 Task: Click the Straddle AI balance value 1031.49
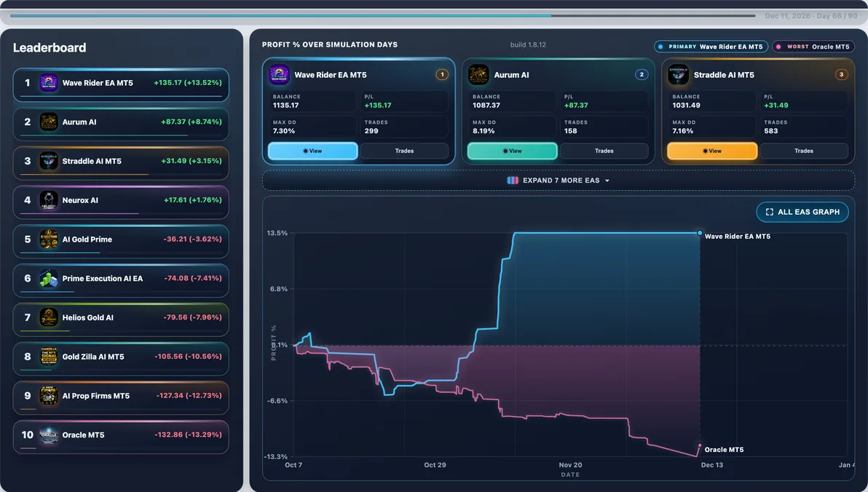[687, 105]
